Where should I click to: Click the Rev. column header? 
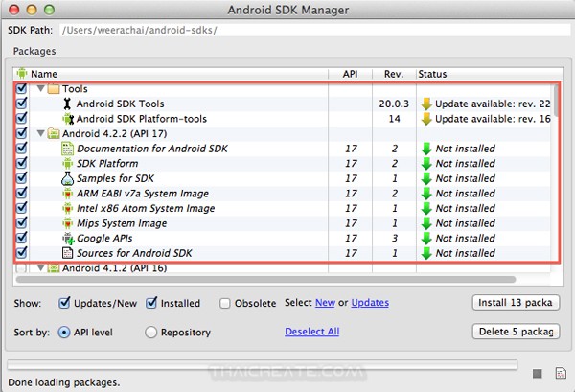click(394, 74)
